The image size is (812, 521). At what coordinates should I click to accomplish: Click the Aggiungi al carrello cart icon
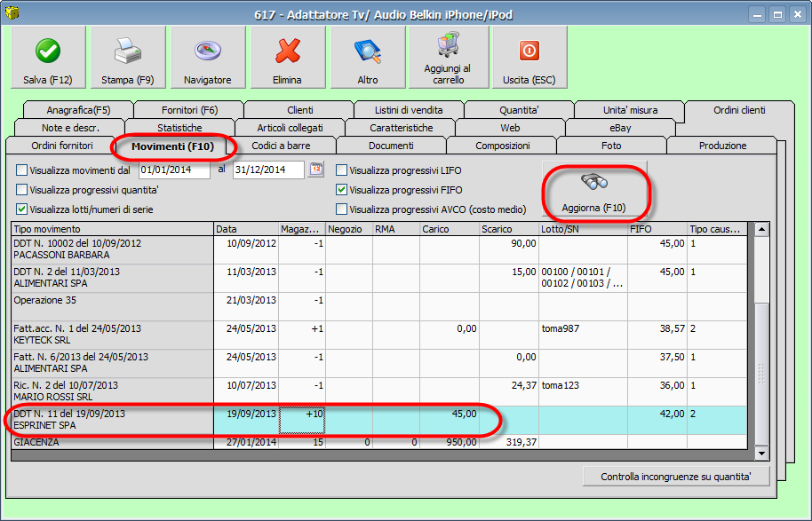448,45
